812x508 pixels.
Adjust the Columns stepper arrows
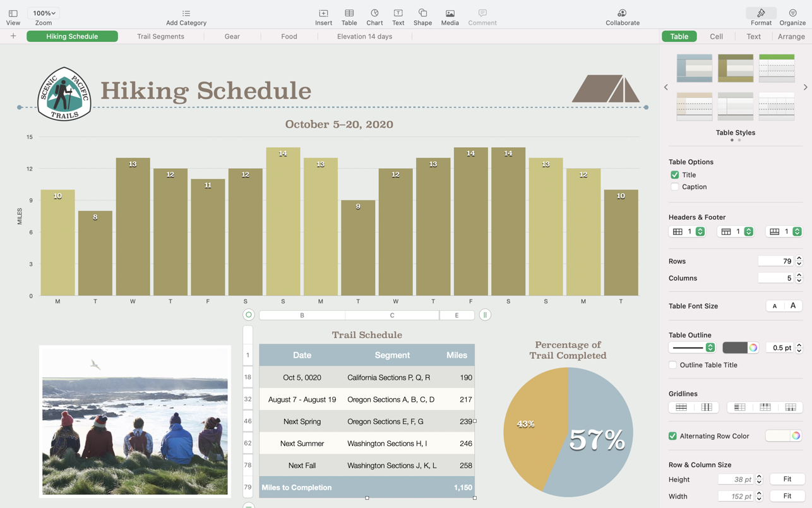point(799,278)
